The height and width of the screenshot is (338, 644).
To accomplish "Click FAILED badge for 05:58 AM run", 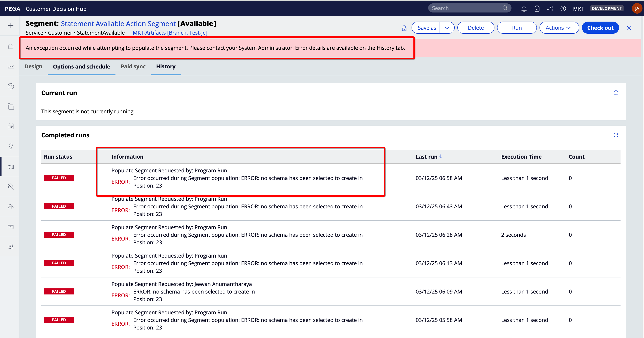I will (59, 320).
